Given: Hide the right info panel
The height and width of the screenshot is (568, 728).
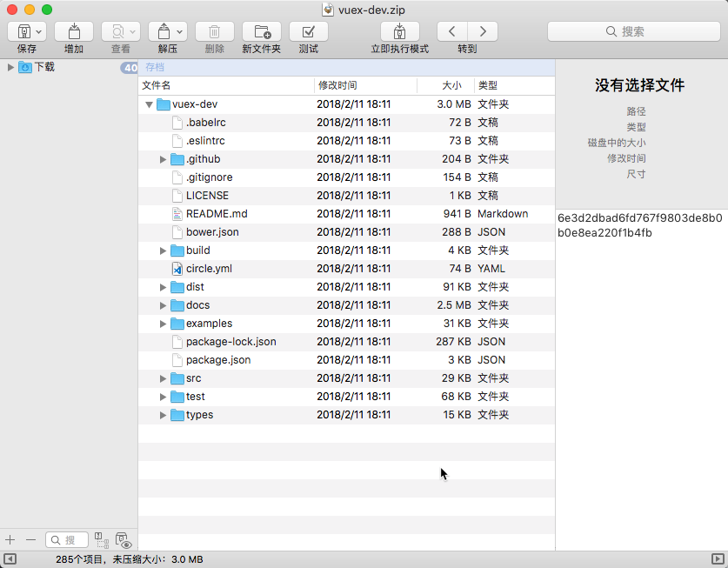Looking at the screenshot, I should [718, 559].
